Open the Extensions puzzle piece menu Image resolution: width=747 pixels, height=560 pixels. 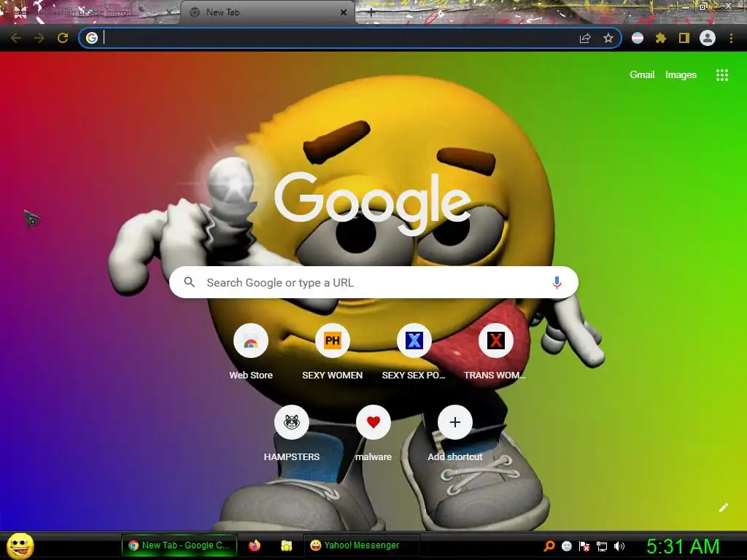(x=660, y=38)
